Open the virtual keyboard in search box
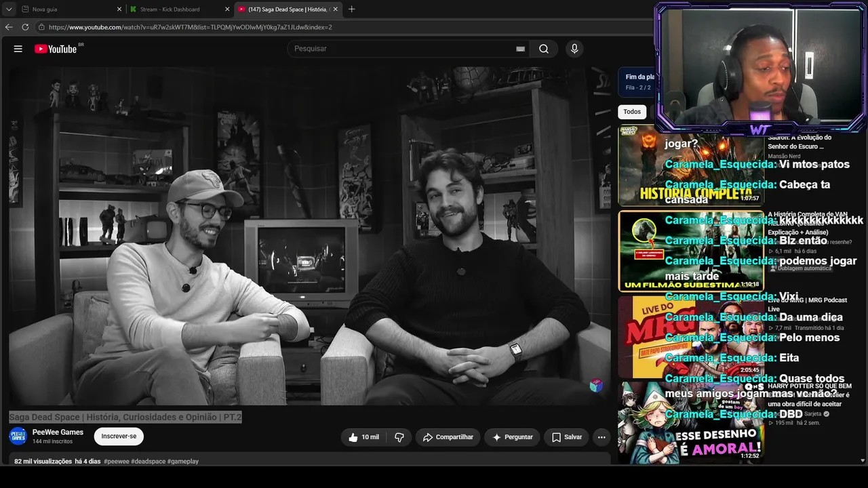This screenshot has height=488, width=868. click(x=520, y=49)
